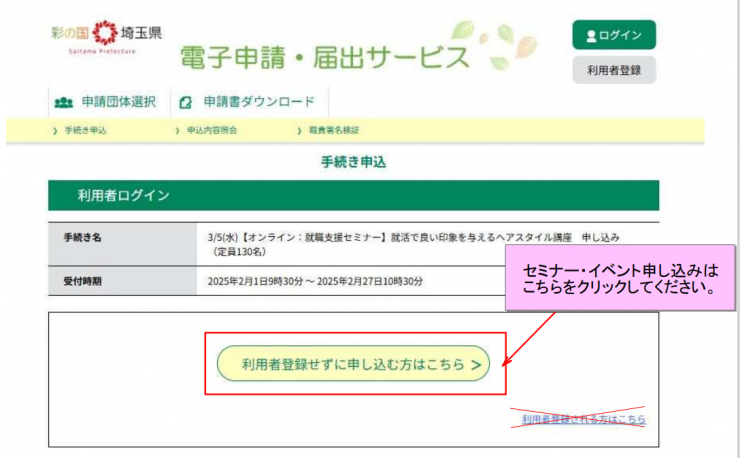This screenshot has width=740, height=458.
Task: Open the 申請団体選択 tab
Action: 109,102
